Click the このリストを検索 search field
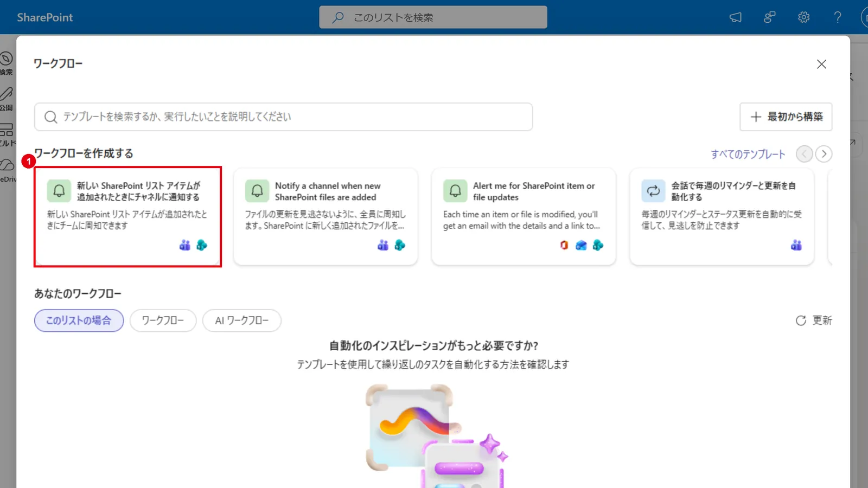This screenshot has height=488, width=868. (433, 17)
